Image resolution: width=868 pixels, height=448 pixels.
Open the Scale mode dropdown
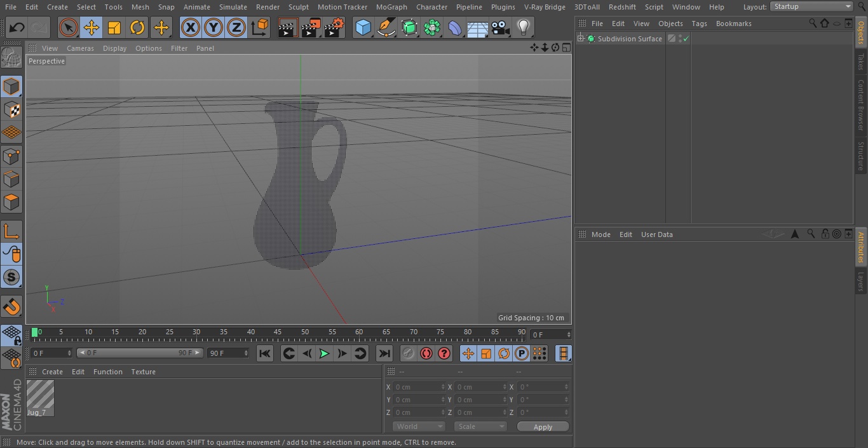pos(480,426)
